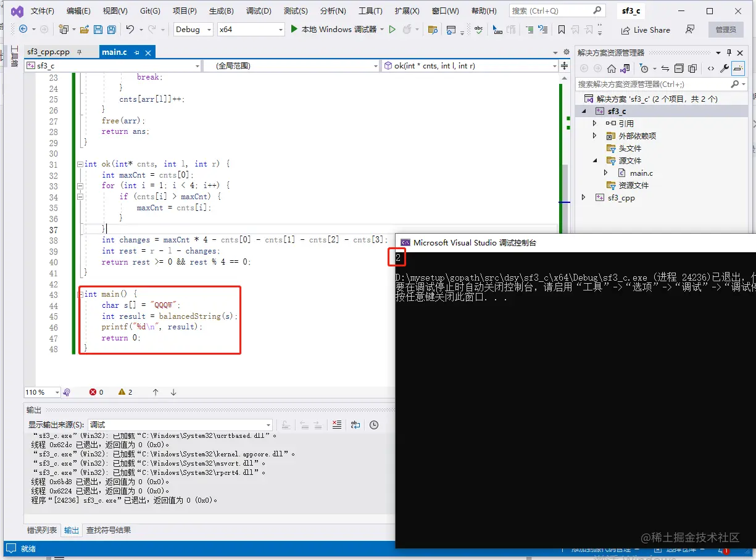
Task: Open the 调试(D) menu
Action: click(259, 11)
